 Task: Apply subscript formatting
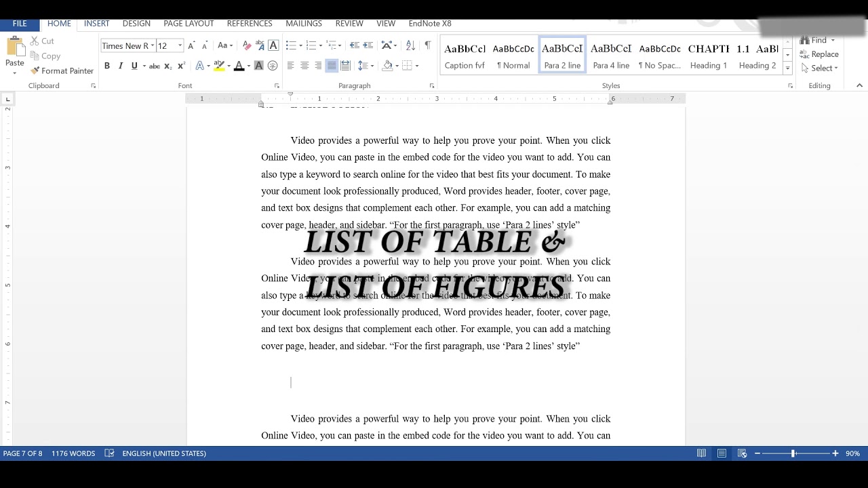168,66
